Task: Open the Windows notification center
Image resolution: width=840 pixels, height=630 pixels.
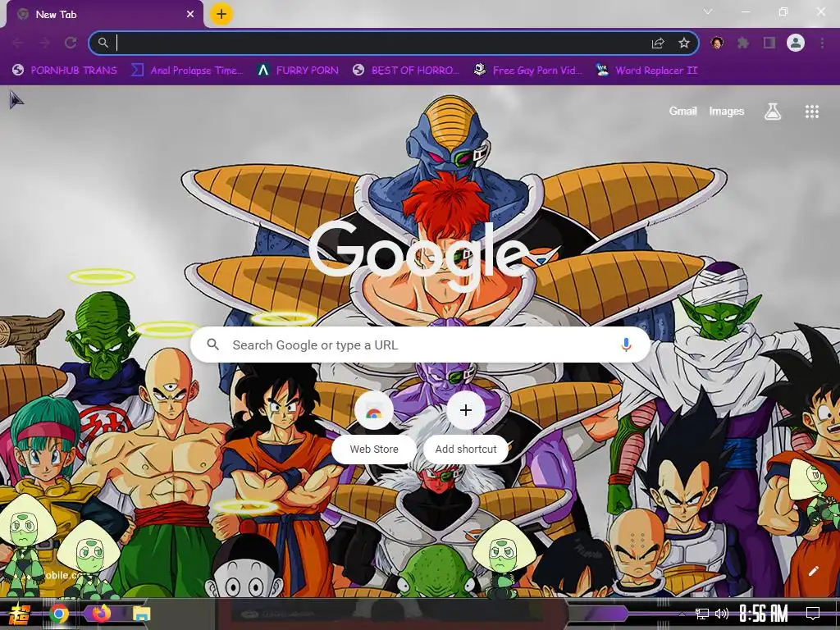Action: [x=813, y=614]
